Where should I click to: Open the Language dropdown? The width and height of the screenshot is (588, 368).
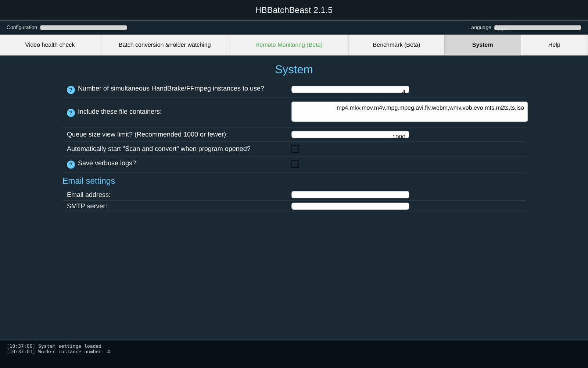(538, 28)
